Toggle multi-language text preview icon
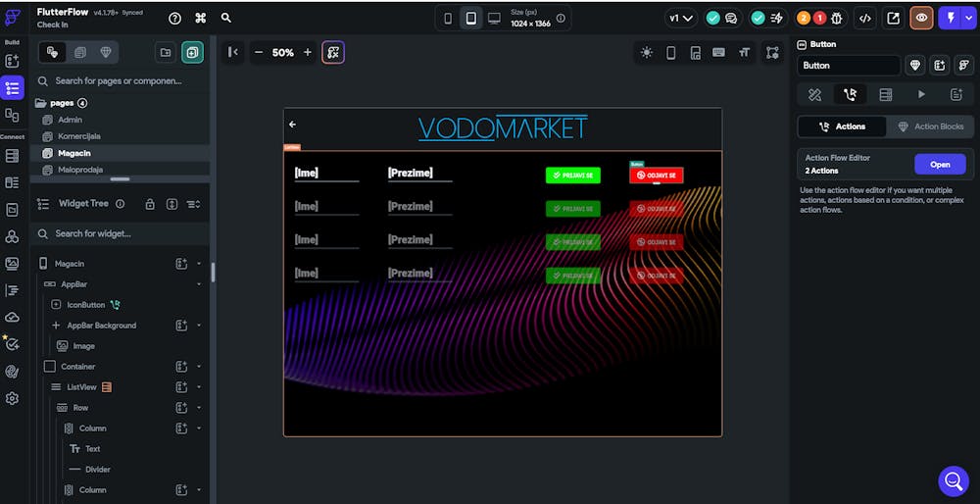 tap(744, 53)
